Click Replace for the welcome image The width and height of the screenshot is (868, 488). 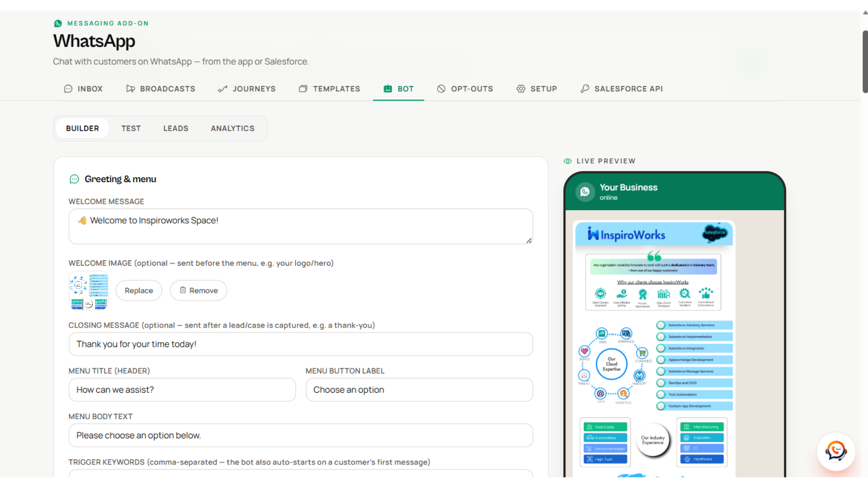click(x=139, y=291)
